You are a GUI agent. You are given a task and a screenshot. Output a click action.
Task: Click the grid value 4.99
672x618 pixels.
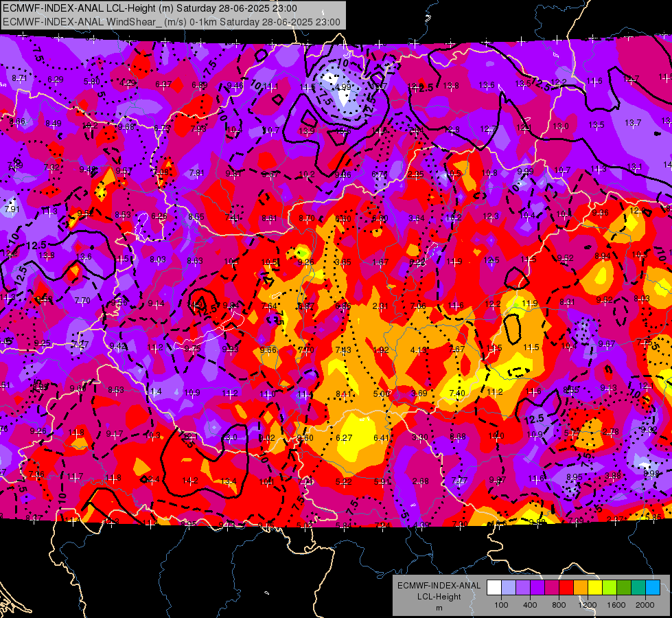coord(343,87)
